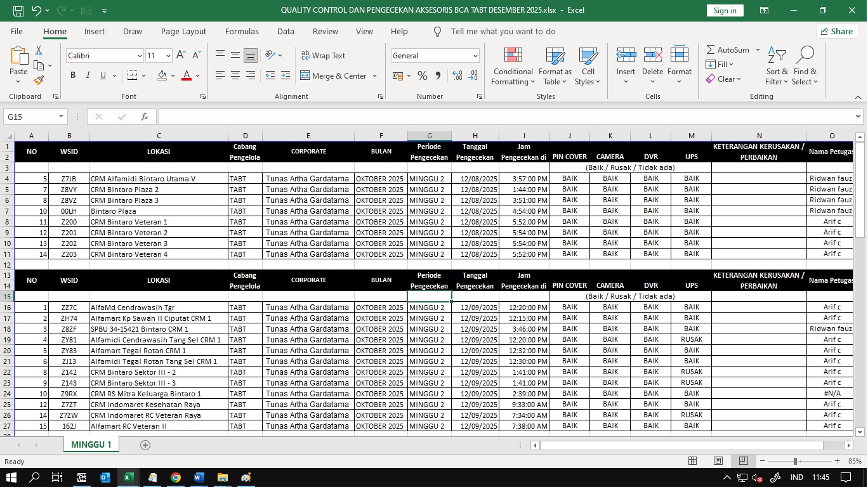Click the Format Painter brush icon
Image resolution: width=868 pixels, height=487 pixels.
39,81
